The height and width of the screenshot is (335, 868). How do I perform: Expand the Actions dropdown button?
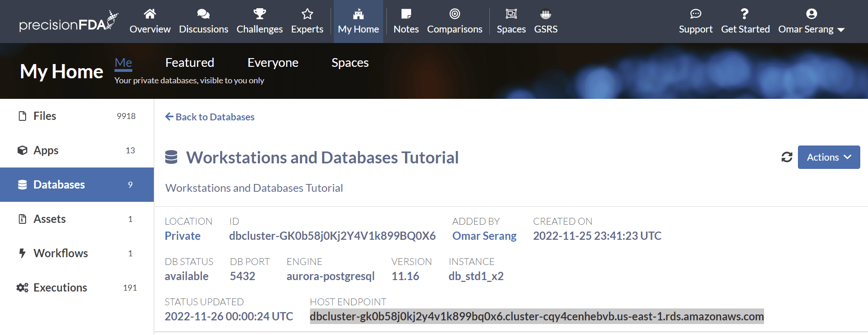(829, 157)
